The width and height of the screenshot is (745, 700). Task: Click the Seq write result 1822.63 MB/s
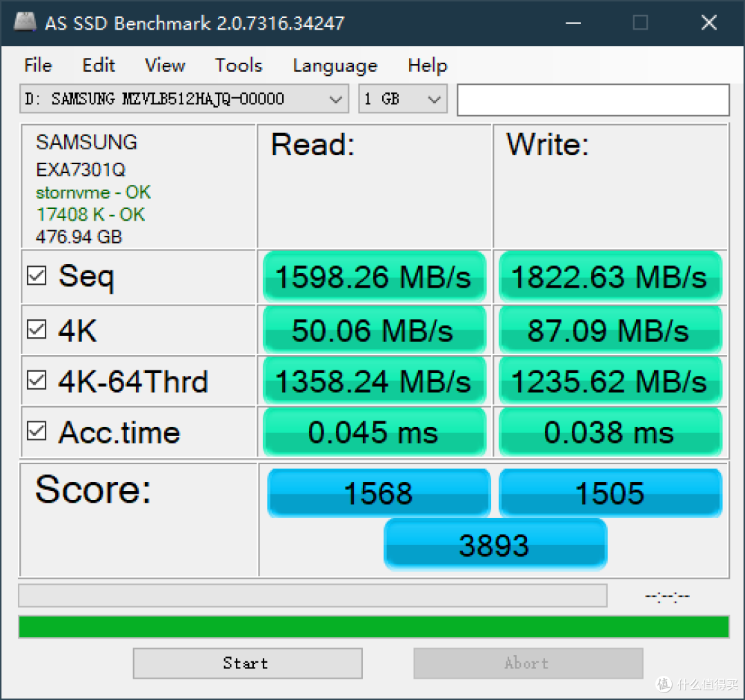610,277
